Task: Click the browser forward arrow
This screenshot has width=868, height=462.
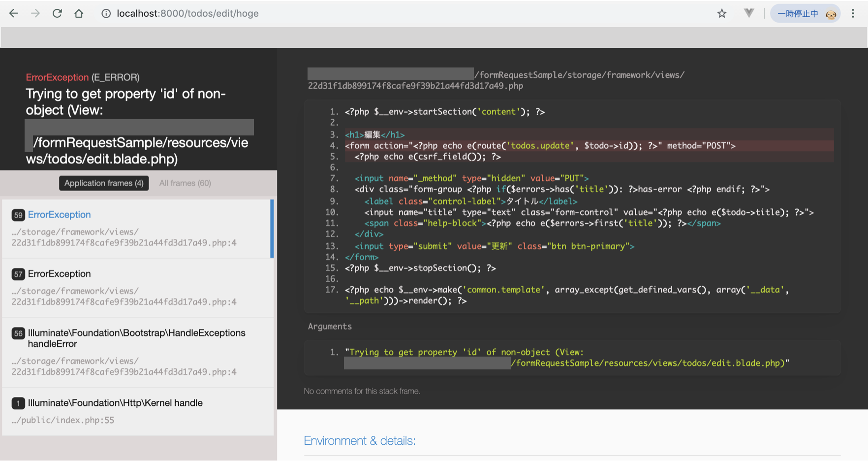Action: pyautogui.click(x=35, y=13)
